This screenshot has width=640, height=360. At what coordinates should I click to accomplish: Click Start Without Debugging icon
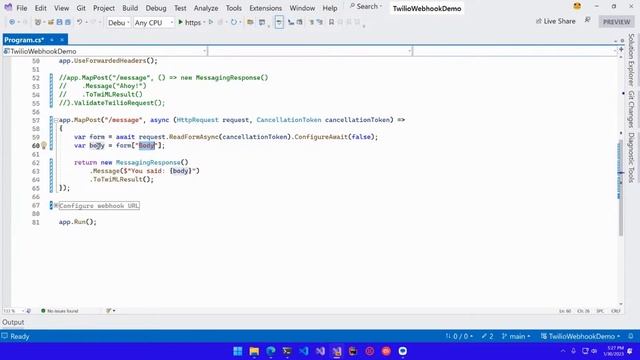click(x=211, y=22)
